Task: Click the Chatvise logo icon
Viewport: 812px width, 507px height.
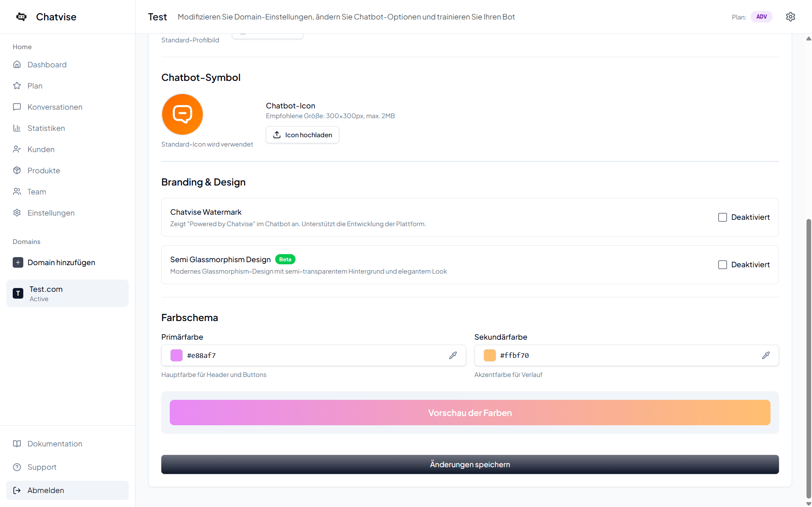Action: click(x=21, y=17)
